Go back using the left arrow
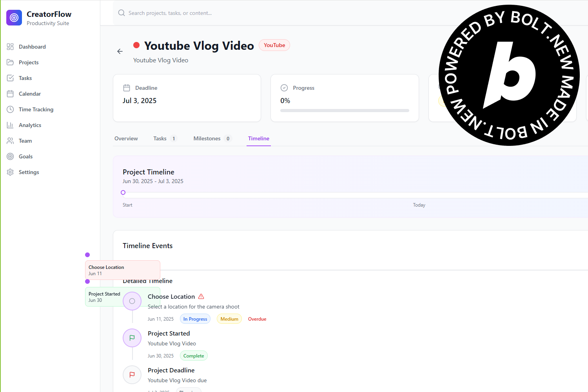Viewport: 588px width, 392px height. [x=120, y=51]
